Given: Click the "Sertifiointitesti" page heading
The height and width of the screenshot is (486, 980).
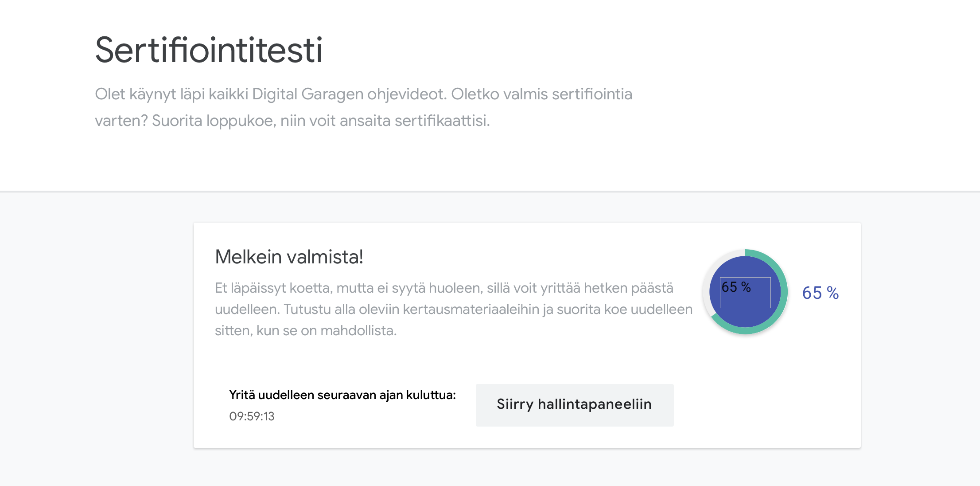Looking at the screenshot, I should pyautogui.click(x=209, y=50).
